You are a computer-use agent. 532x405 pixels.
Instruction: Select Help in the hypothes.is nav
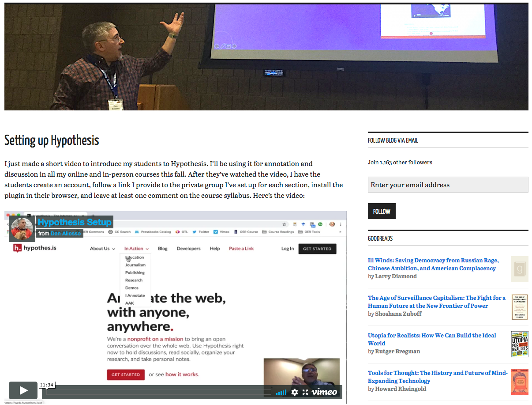click(x=215, y=249)
